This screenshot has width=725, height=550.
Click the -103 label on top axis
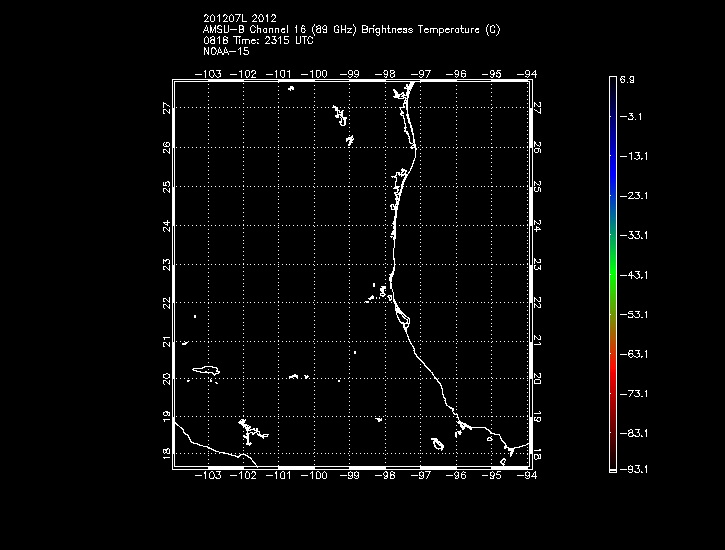[x=209, y=73]
